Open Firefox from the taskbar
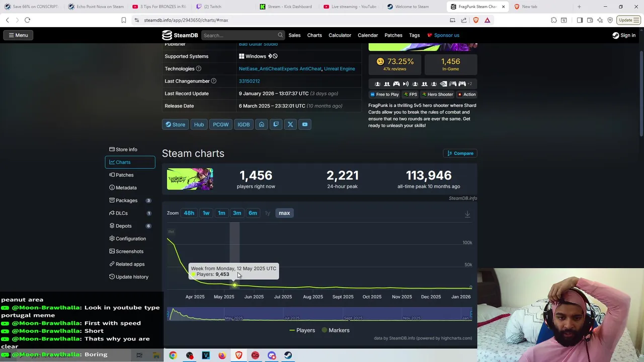This screenshot has height=362, width=644. 222,355
